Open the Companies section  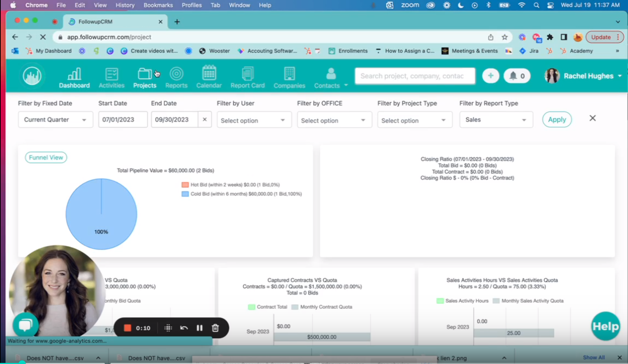(x=289, y=77)
